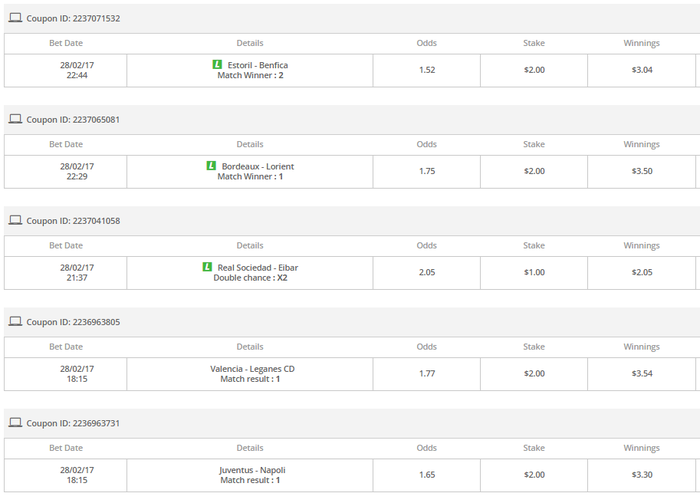The image size is (700, 503).
Task: Click the $3.54 winnings amount
Action: (x=642, y=373)
